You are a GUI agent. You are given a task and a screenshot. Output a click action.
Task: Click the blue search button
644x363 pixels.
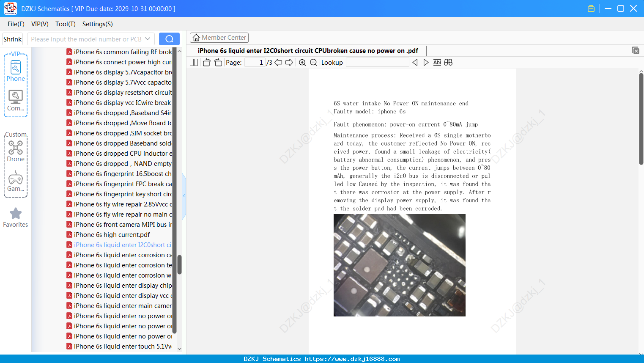[x=169, y=39]
